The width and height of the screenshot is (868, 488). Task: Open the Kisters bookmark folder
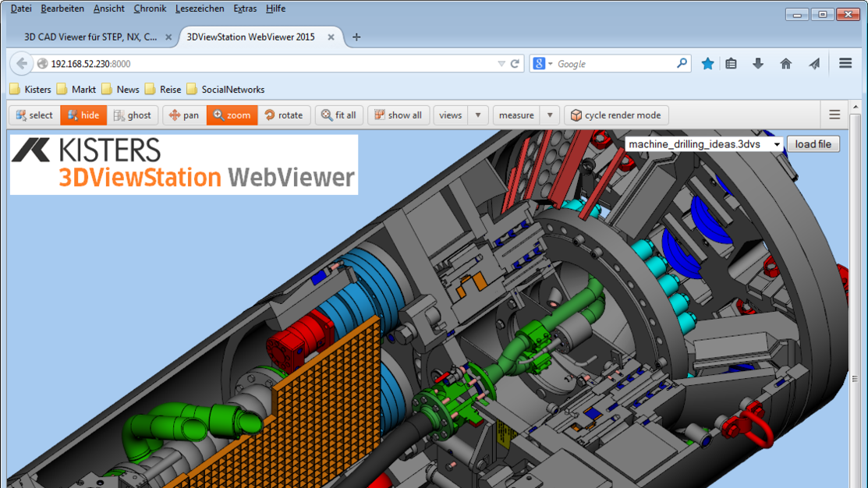pyautogui.click(x=30, y=89)
